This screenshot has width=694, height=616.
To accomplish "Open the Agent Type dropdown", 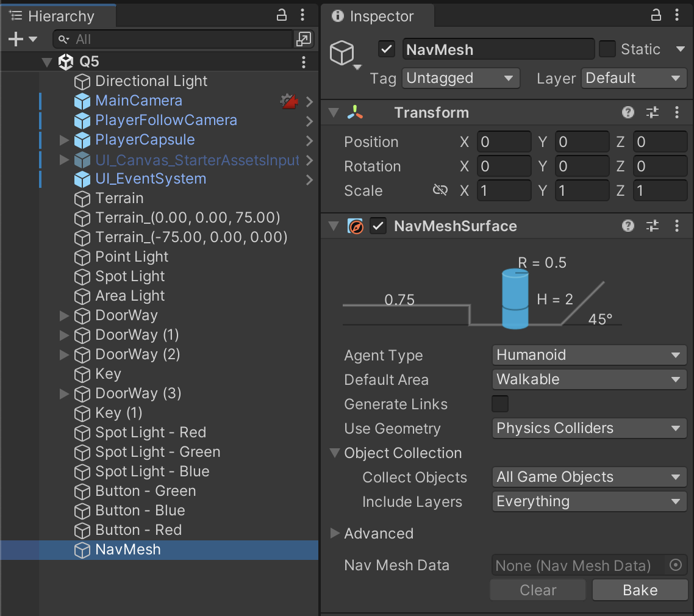I will 588,355.
